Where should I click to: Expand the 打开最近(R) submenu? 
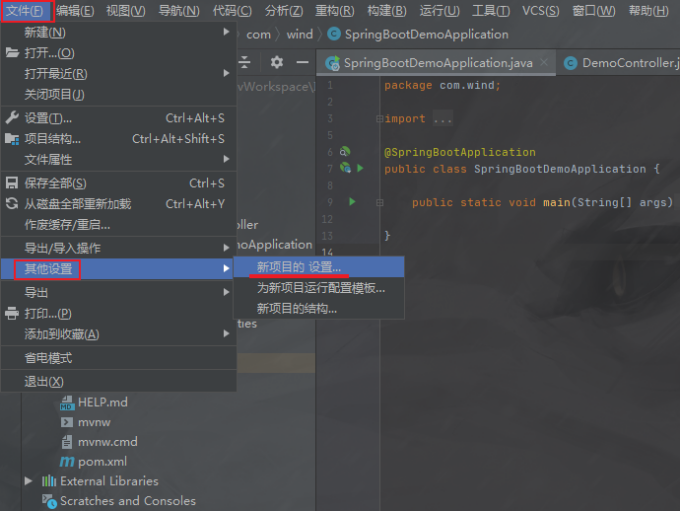pos(119,74)
